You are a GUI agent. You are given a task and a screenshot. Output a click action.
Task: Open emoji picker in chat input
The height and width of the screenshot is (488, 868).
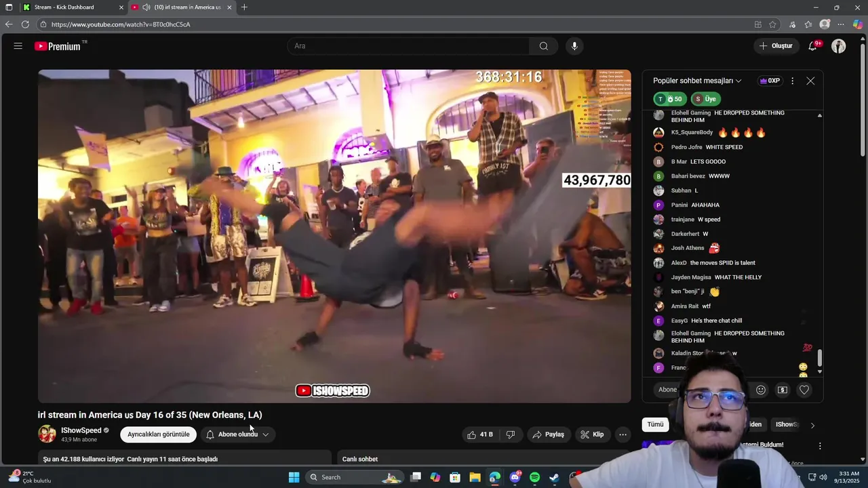pyautogui.click(x=761, y=390)
